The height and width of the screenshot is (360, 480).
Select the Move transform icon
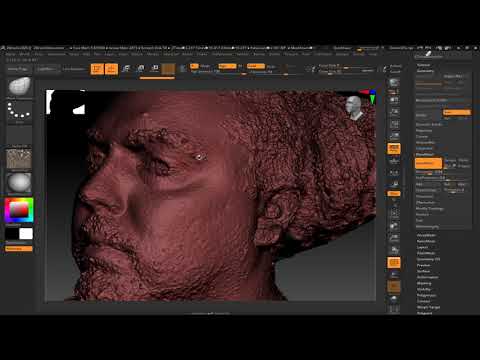point(126,69)
